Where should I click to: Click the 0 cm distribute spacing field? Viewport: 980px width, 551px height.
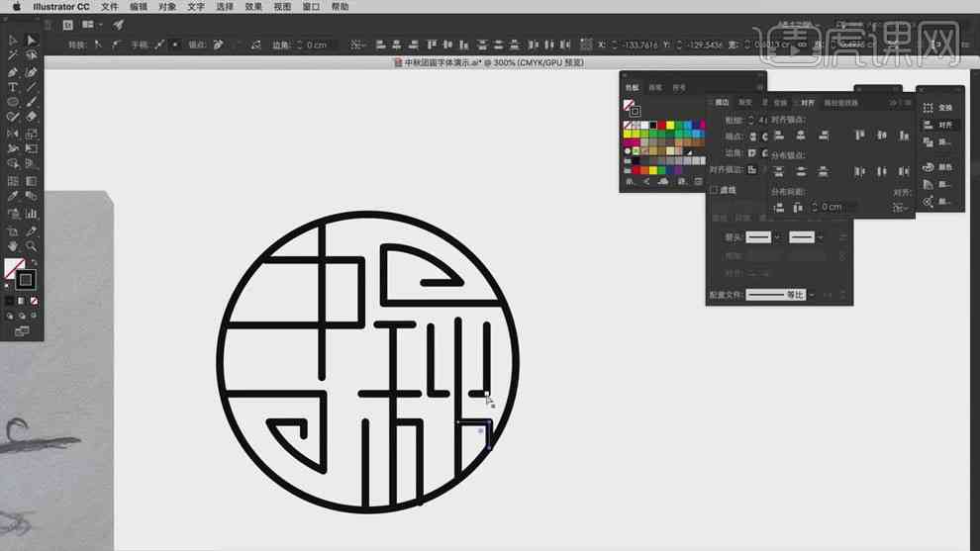tap(837, 207)
